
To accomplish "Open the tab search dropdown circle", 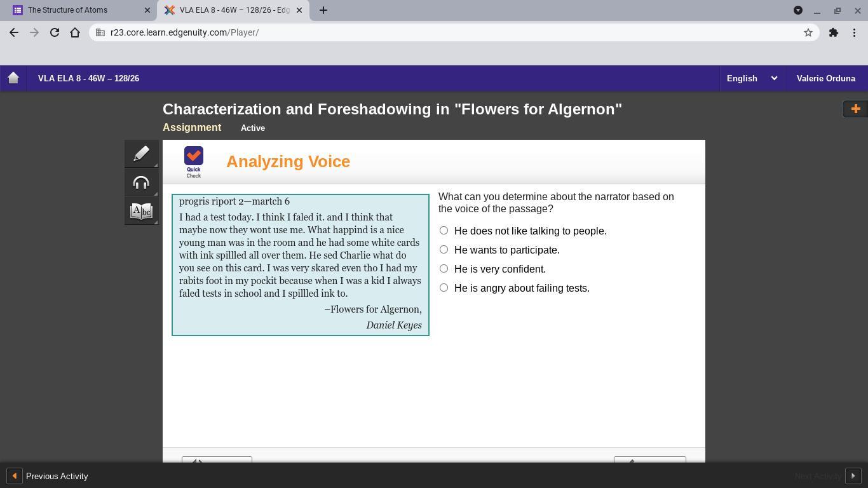I will click(x=798, y=10).
